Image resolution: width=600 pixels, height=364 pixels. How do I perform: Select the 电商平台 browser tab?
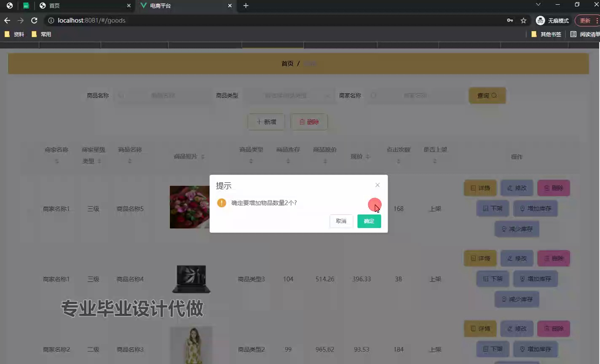click(x=185, y=5)
